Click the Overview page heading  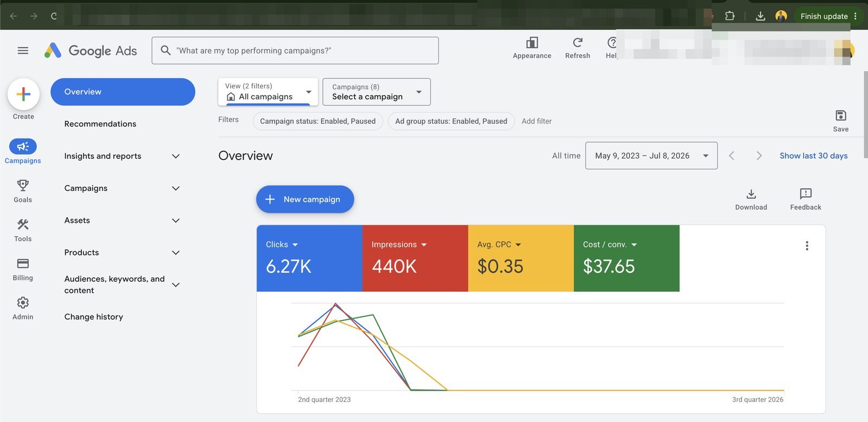pos(246,156)
